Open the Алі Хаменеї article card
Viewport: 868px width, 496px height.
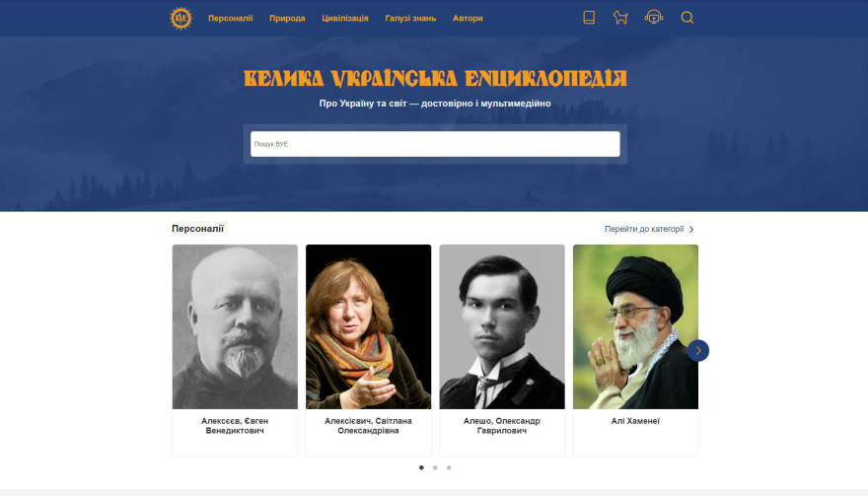tap(635, 350)
